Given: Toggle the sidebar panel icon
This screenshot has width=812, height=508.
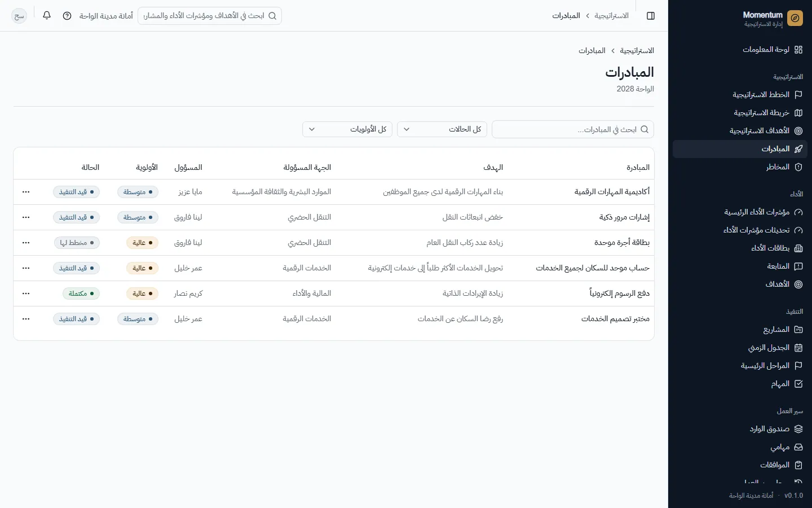Looking at the screenshot, I should click(651, 16).
